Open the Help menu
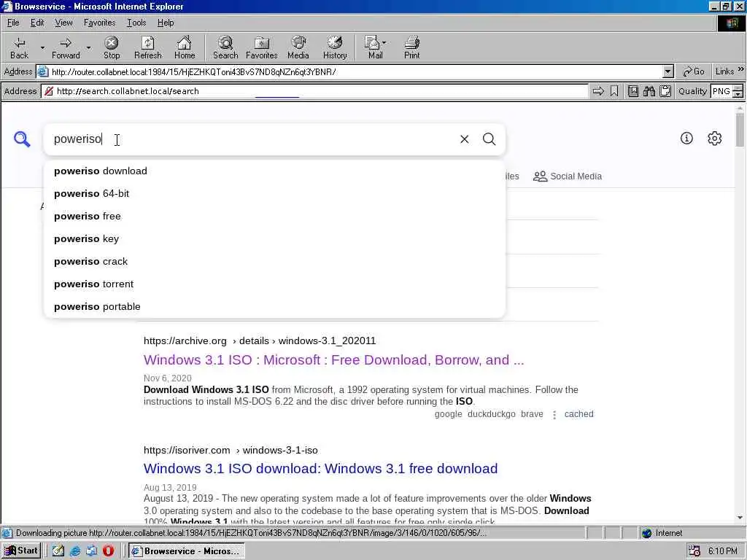Screen dimensions: 747x560 [x=166, y=23]
